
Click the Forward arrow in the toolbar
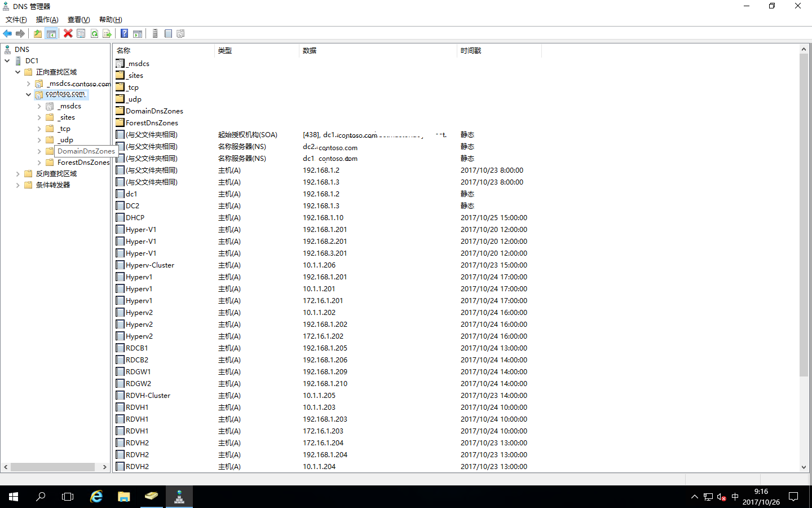coord(20,34)
